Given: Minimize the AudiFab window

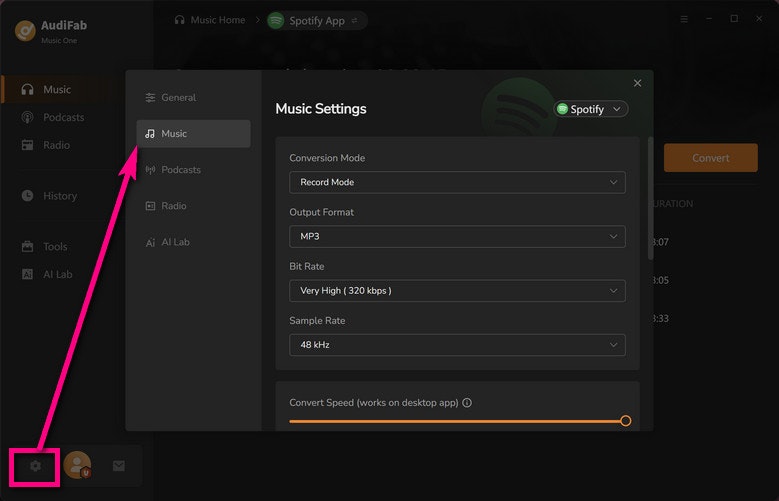Looking at the screenshot, I should point(709,19).
